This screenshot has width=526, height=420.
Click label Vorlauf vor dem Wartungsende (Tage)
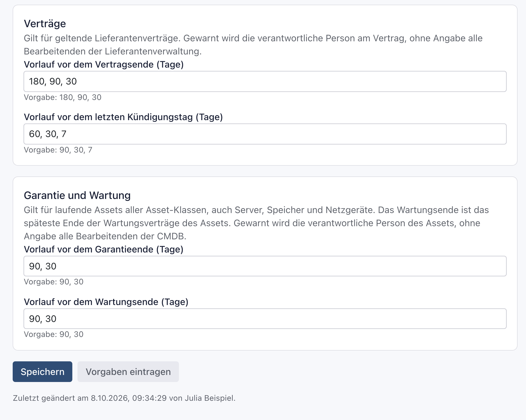coord(106,302)
